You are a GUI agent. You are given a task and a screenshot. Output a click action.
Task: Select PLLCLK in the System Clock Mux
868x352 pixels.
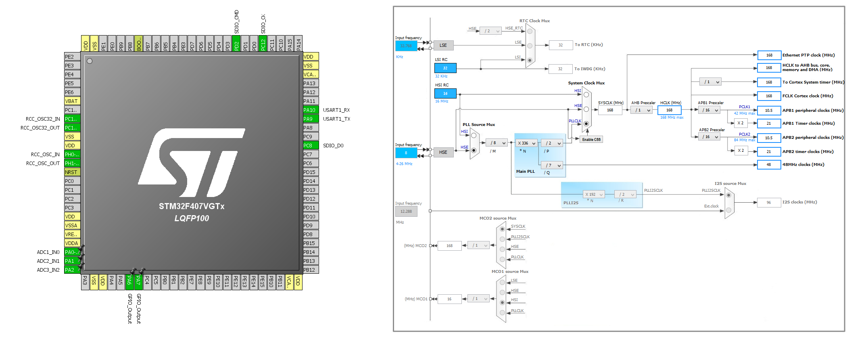586,124
